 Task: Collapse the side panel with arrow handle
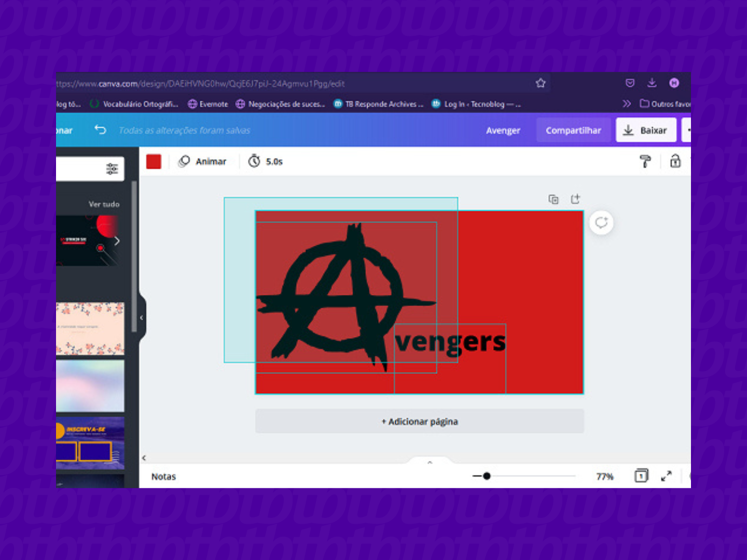coord(142,318)
